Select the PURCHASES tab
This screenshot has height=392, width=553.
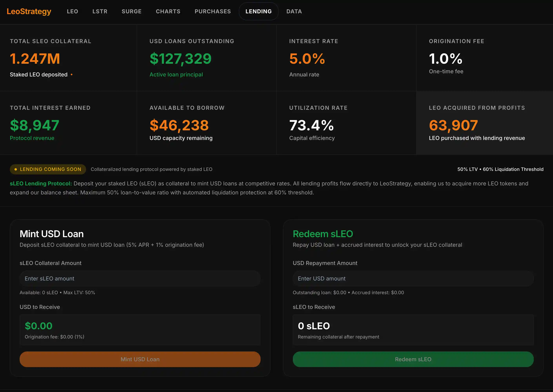[213, 11]
